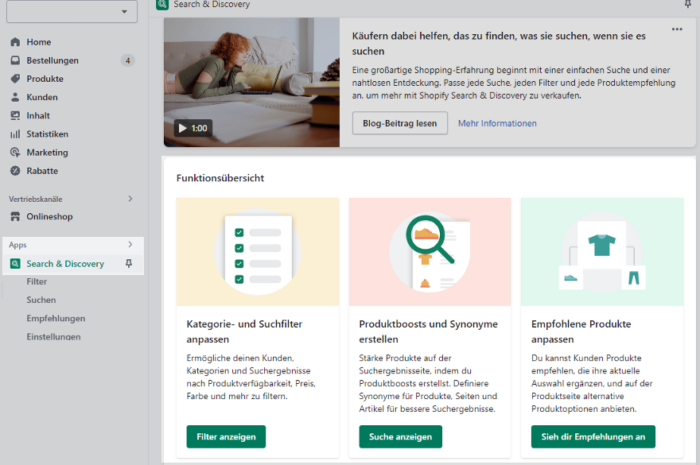Click the Produktboosts und Synonyme erstellen heading
Viewport: 700px width, 465px height.
(x=428, y=332)
